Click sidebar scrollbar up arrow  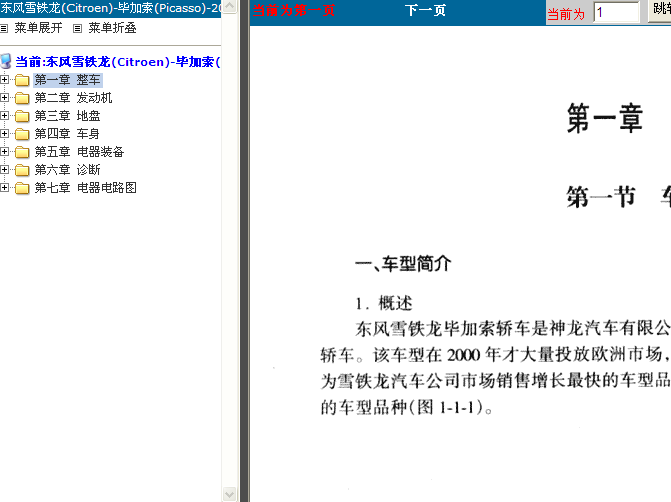pyautogui.click(x=229, y=6)
